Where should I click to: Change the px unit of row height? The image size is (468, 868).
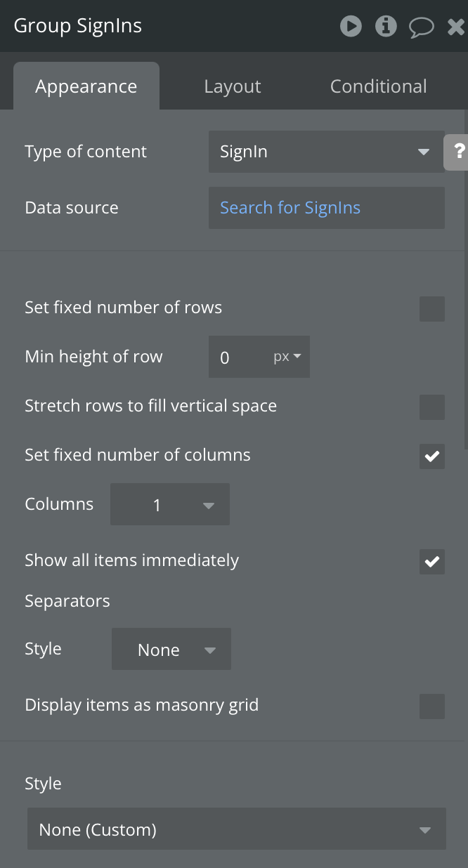tap(287, 357)
